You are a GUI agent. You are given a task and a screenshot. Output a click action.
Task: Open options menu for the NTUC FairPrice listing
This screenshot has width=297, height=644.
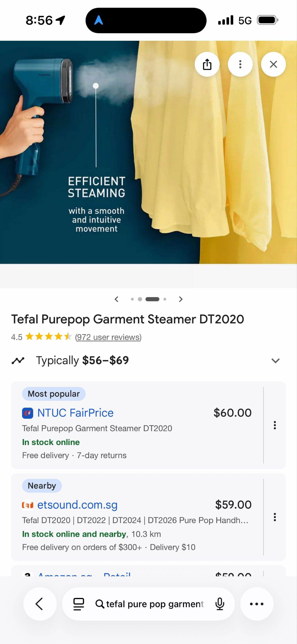(x=275, y=426)
